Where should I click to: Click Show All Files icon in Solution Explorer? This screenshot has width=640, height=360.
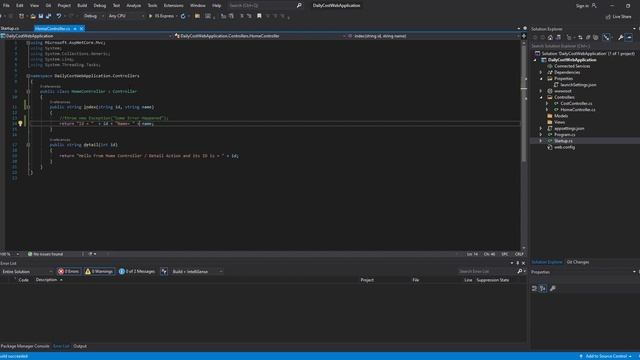click(x=596, y=38)
